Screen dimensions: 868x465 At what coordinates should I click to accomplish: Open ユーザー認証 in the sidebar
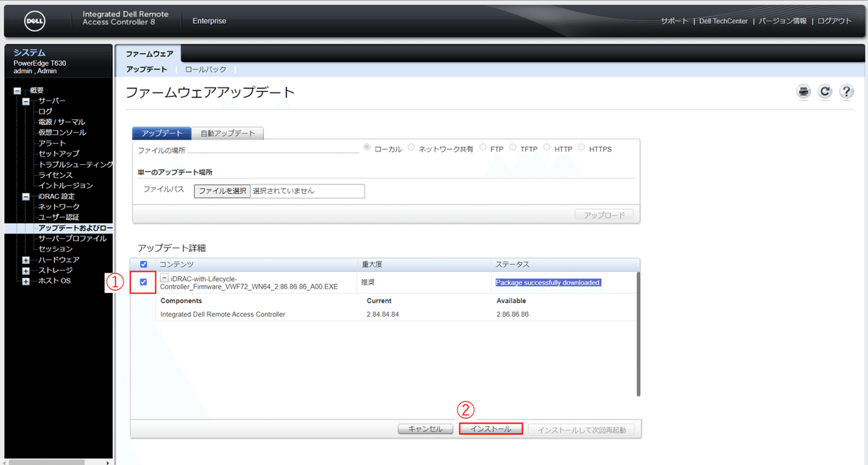click(x=59, y=218)
